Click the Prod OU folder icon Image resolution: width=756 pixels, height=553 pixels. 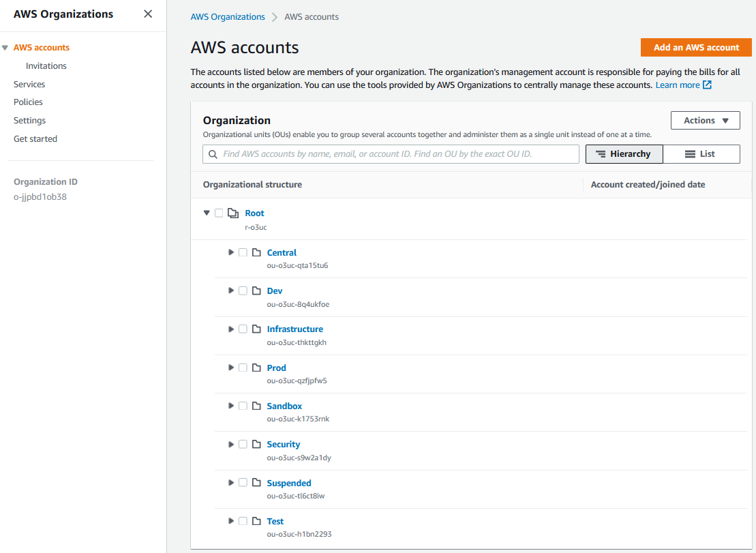point(256,368)
